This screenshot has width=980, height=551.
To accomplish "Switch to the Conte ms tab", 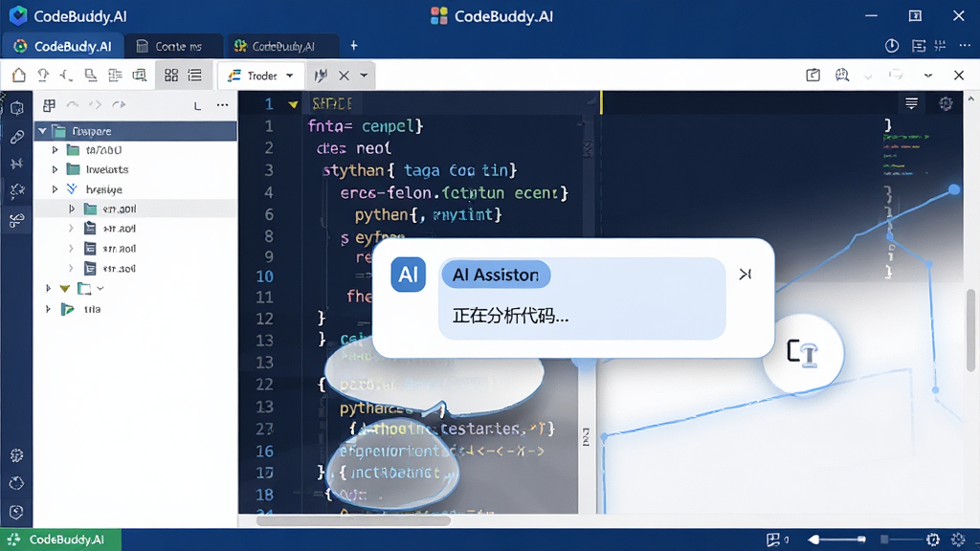I will 173,46.
